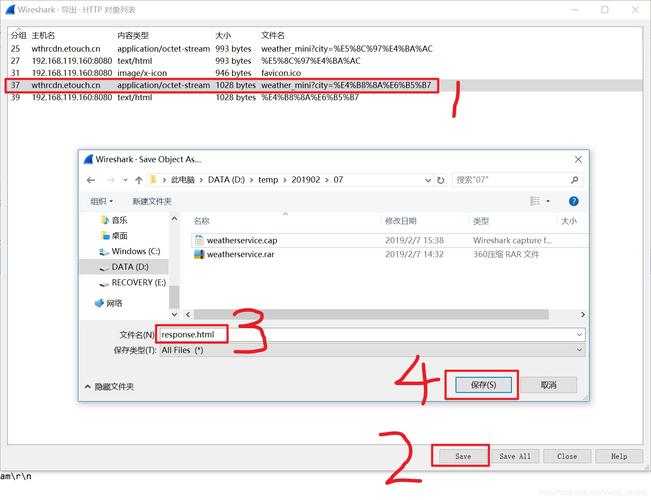This screenshot has height=500, width=651.
Task: Click Wireshark logo in Save dialog title
Action: click(88, 159)
